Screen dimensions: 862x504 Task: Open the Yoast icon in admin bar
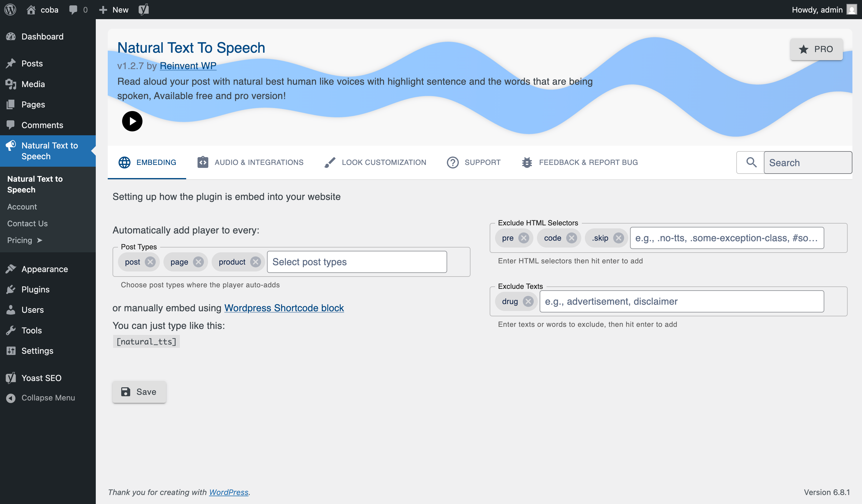click(x=144, y=10)
